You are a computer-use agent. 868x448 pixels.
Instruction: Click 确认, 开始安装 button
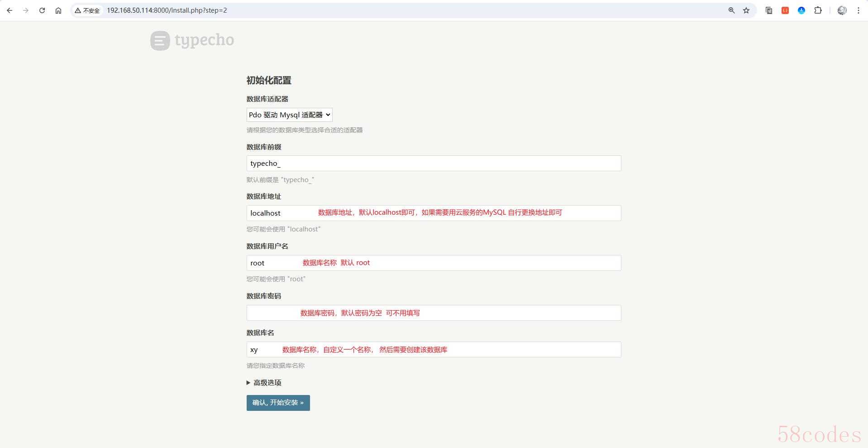(278, 403)
